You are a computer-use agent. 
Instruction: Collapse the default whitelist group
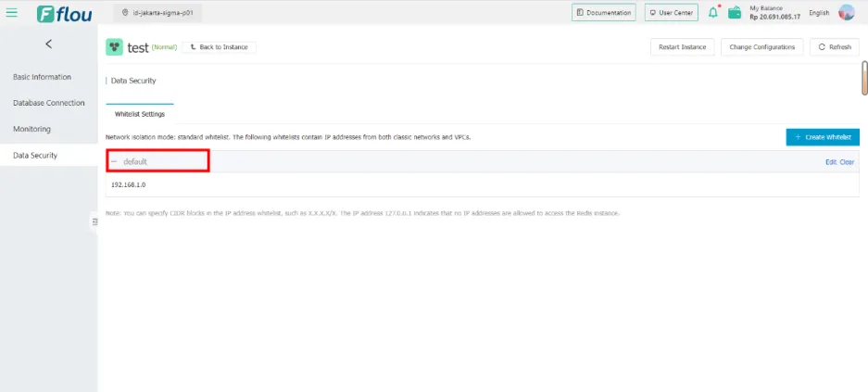point(114,161)
